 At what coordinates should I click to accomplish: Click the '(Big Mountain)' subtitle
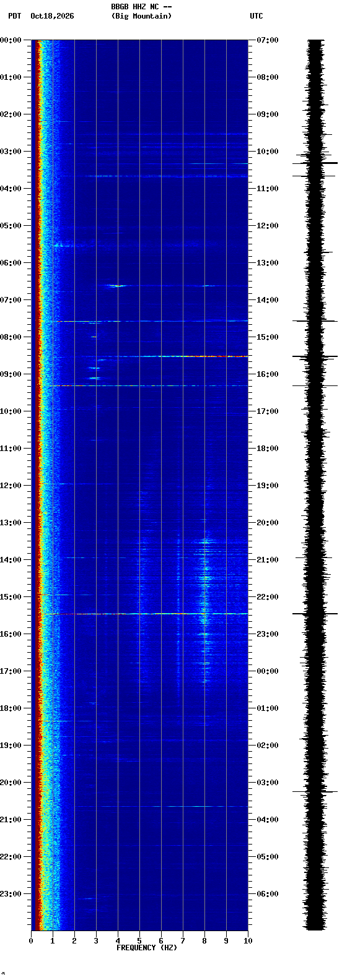point(141,16)
